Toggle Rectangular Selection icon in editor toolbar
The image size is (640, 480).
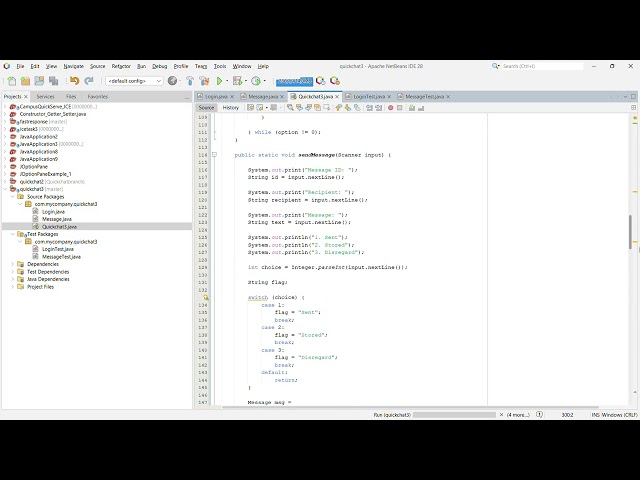[x=327, y=107]
